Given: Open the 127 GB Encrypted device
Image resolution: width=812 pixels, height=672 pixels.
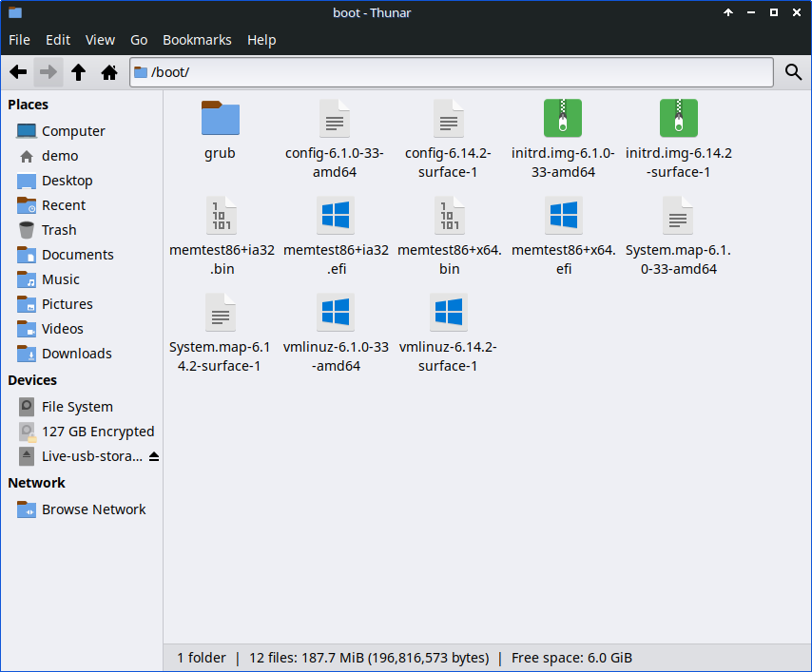Looking at the screenshot, I should click(x=82, y=432).
